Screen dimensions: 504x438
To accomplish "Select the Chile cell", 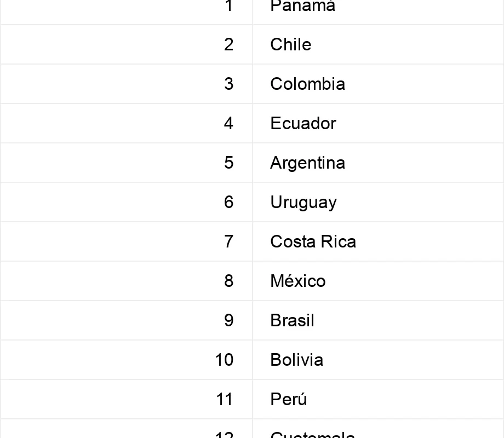I will click(378, 44).
